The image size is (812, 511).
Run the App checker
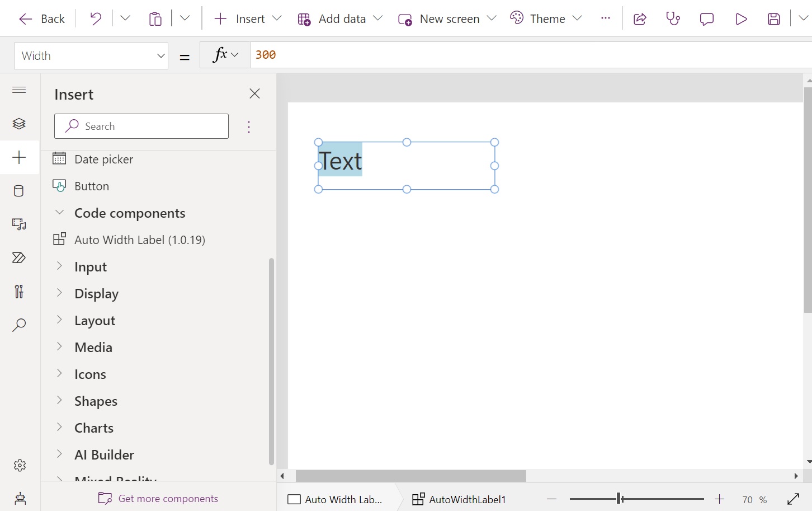click(x=673, y=18)
